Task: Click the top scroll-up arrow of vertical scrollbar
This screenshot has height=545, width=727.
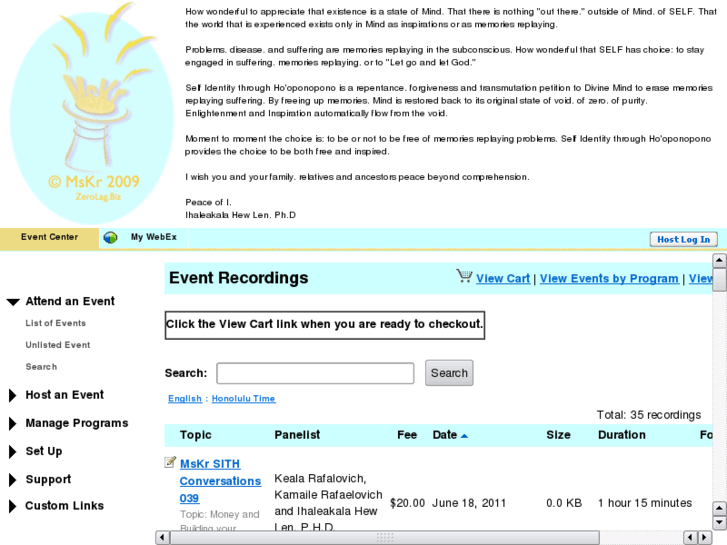Action: pyautogui.click(x=719, y=261)
